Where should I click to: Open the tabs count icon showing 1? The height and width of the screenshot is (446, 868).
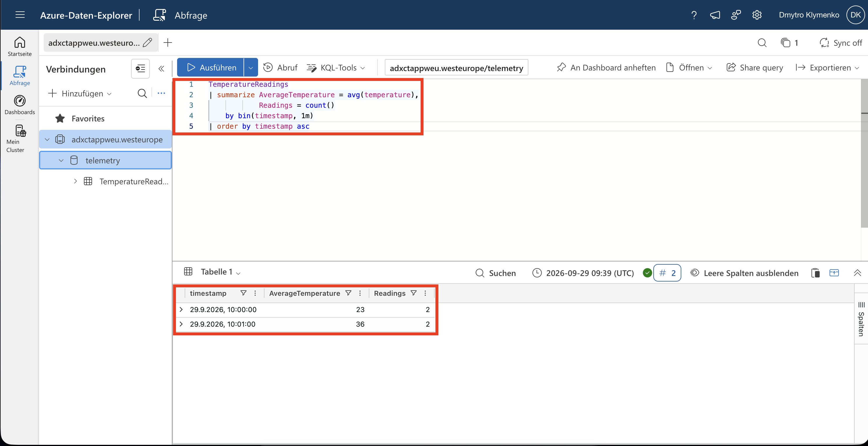click(x=789, y=43)
